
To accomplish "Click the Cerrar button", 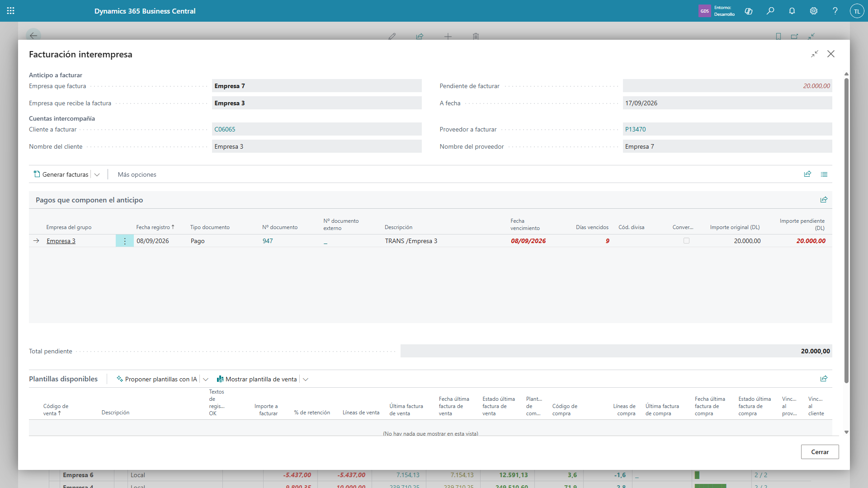I will click(x=820, y=452).
